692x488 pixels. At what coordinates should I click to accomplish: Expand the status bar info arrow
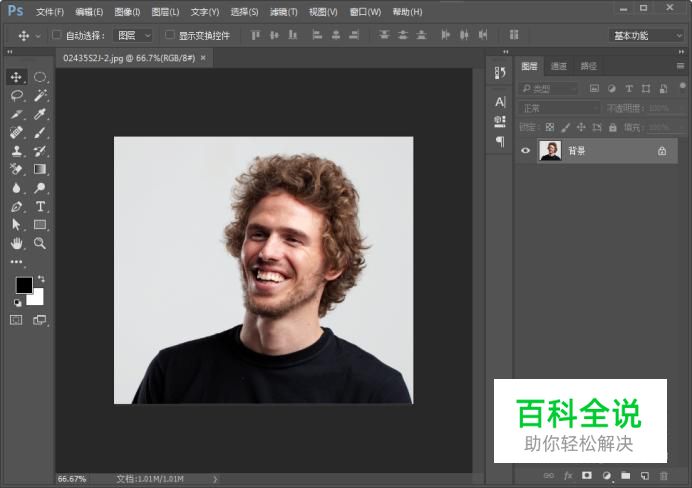(x=215, y=479)
